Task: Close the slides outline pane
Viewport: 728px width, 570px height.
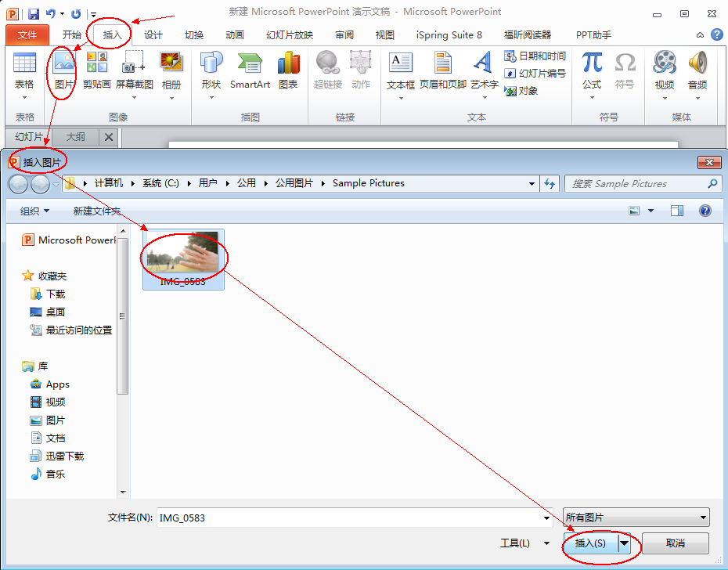Action: pyautogui.click(x=109, y=137)
